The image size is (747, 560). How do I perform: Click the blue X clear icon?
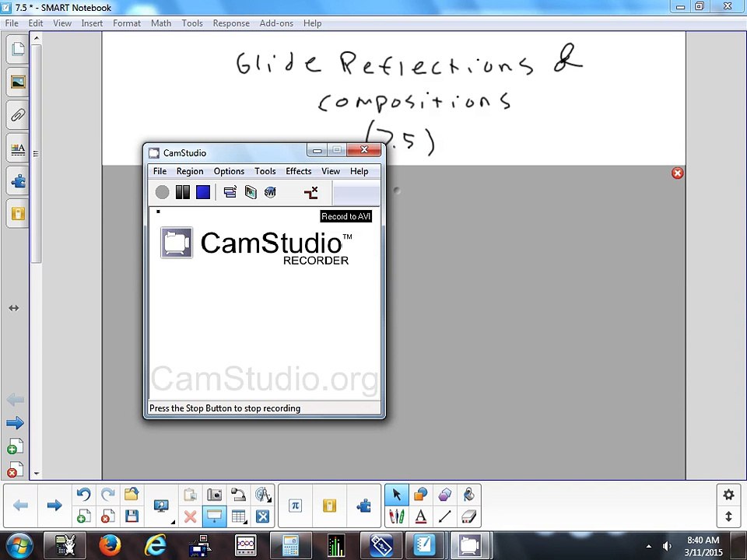tap(262, 516)
